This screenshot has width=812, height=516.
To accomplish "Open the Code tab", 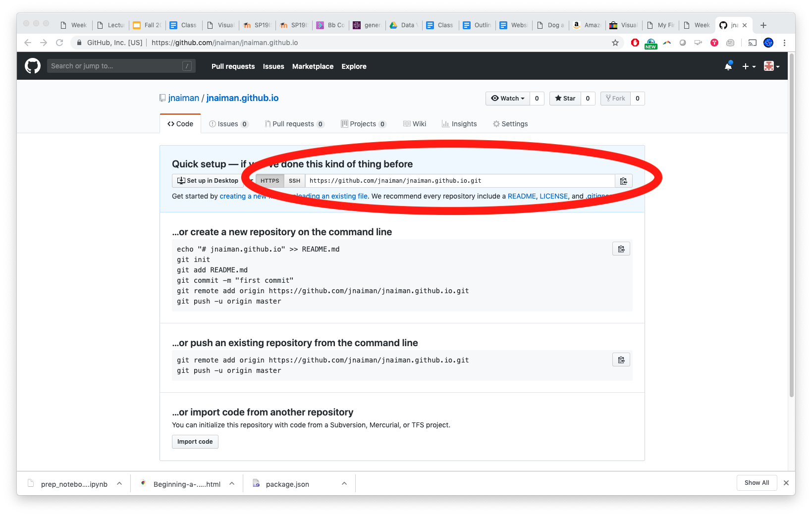I will (180, 124).
